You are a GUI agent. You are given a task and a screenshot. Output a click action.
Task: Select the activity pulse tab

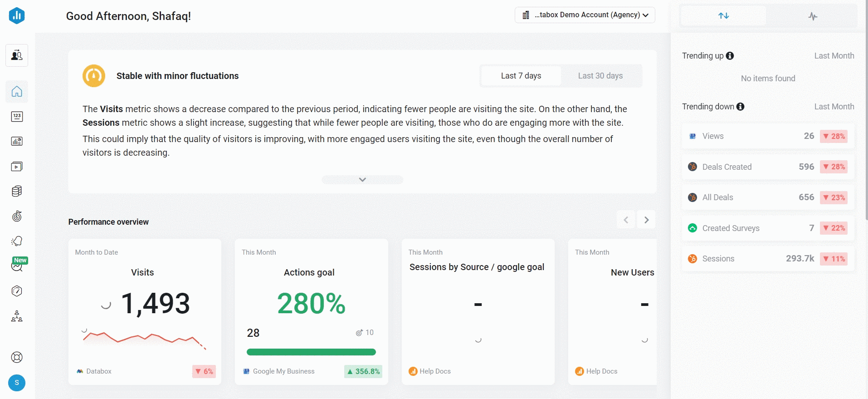tap(813, 16)
